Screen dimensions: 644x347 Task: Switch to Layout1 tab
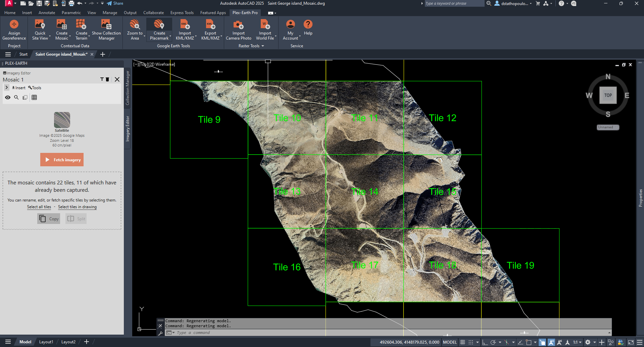(46, 342)
